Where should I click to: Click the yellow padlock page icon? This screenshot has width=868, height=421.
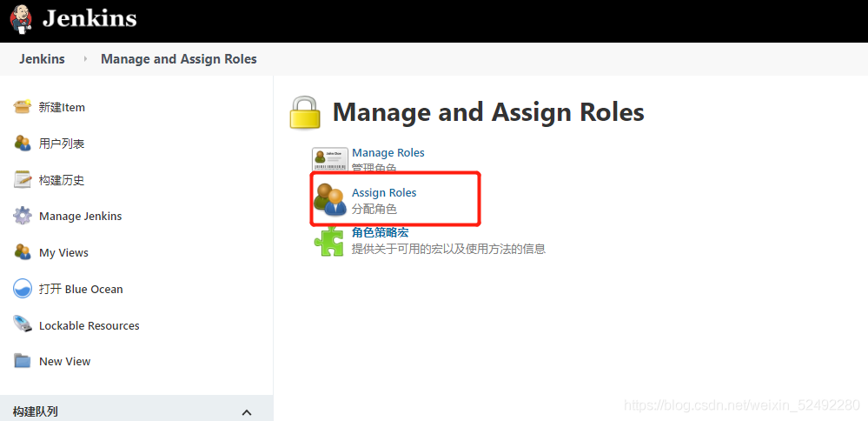tap(305, 112)
